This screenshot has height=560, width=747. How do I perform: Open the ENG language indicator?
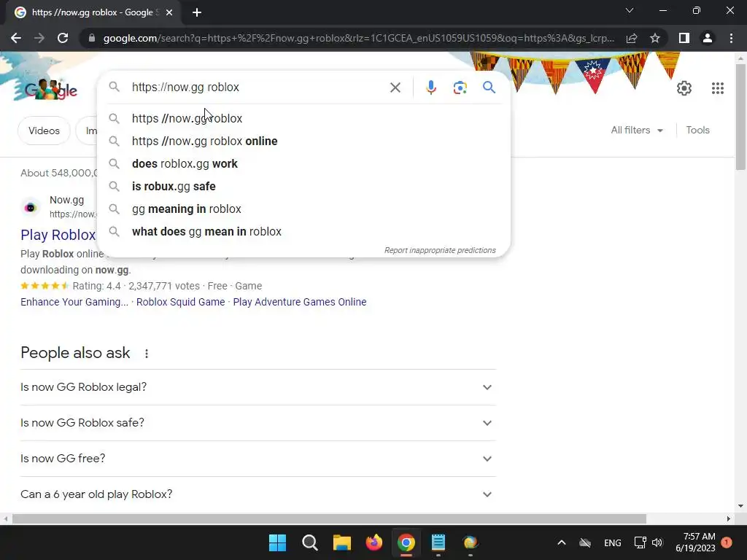coord(612,542)
